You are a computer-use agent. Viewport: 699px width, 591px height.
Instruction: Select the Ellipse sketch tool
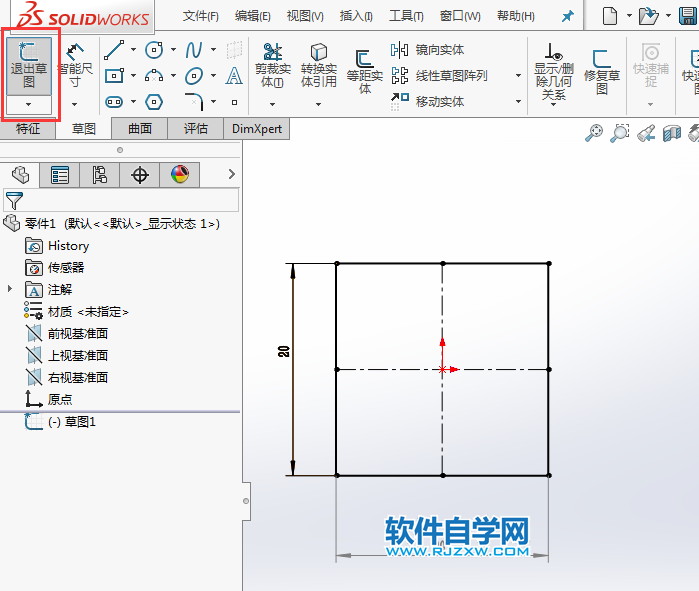coord(194,76)
